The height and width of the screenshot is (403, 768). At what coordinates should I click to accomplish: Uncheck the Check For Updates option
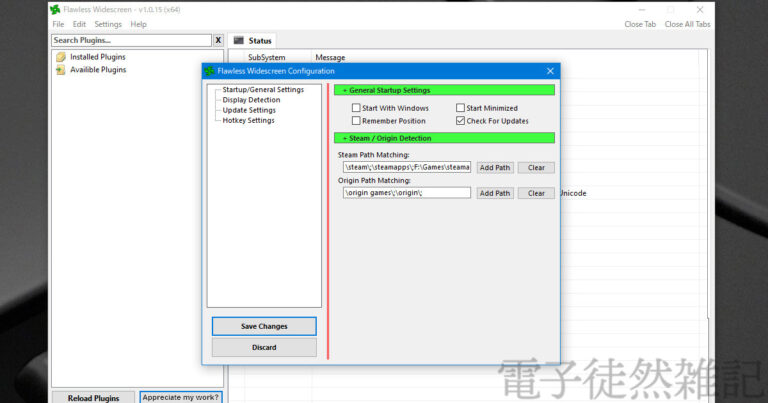pos(461,121)
